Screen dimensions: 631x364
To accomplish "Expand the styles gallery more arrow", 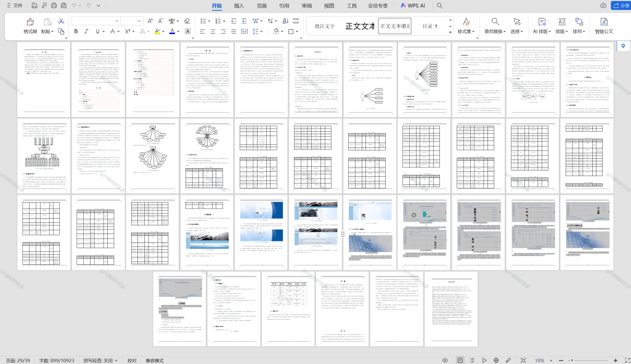I will tap(450, 32).
